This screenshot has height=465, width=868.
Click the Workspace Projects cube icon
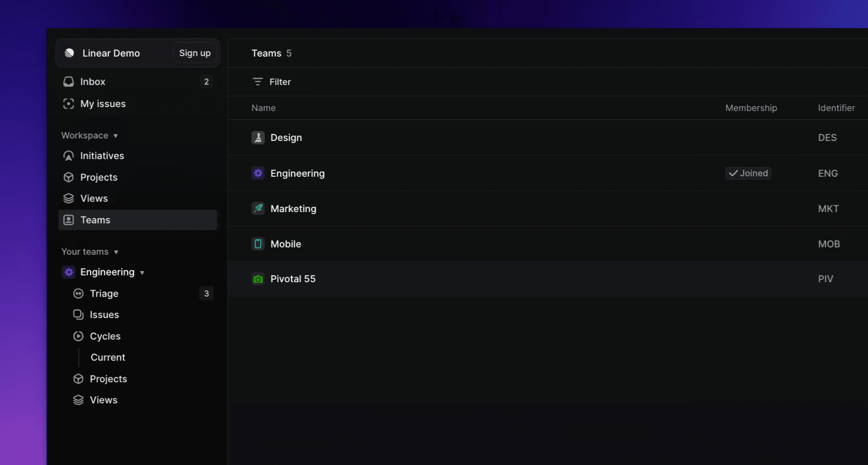coord(68,177)
